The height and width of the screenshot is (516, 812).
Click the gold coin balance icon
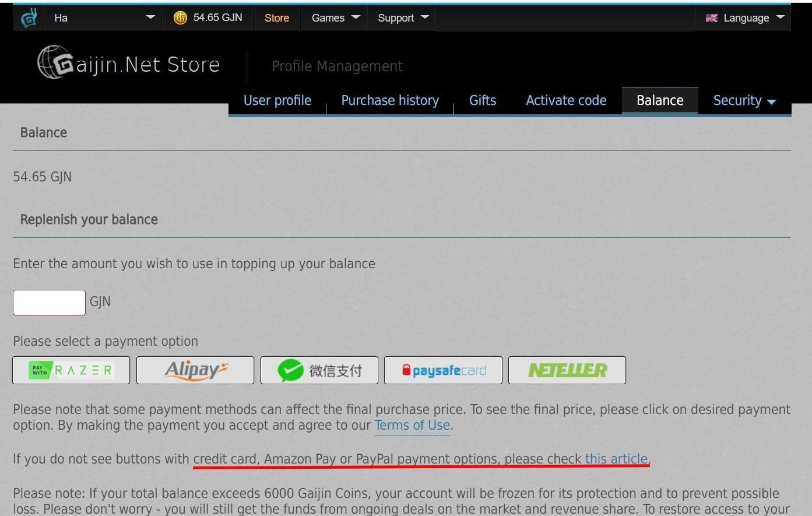click(x=180, y=18)
